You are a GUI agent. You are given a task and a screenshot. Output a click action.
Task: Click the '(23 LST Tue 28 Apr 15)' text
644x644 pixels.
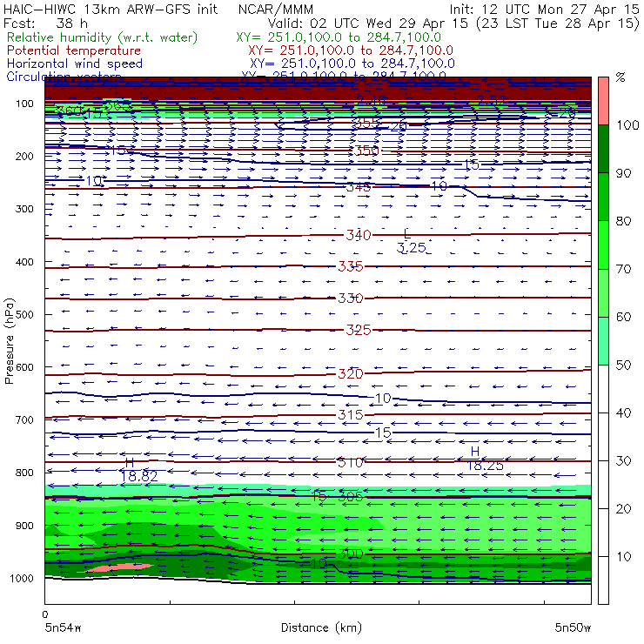[x=558, y=23]
